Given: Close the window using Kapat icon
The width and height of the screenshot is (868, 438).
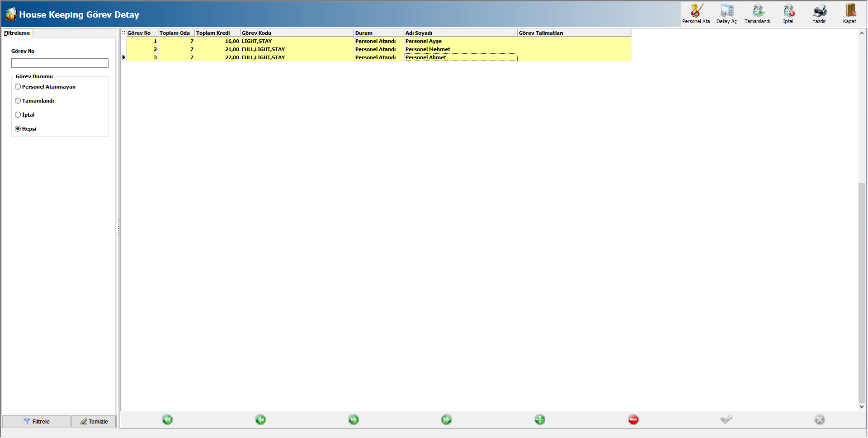Looking at the screenshot, I should (x=849, y=14).
